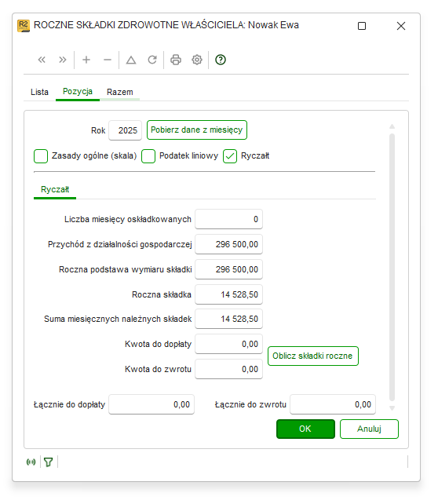Go to previous record with double-left arrows
Image resolution: width=438 pixels, height=504 pixels.
42,60
